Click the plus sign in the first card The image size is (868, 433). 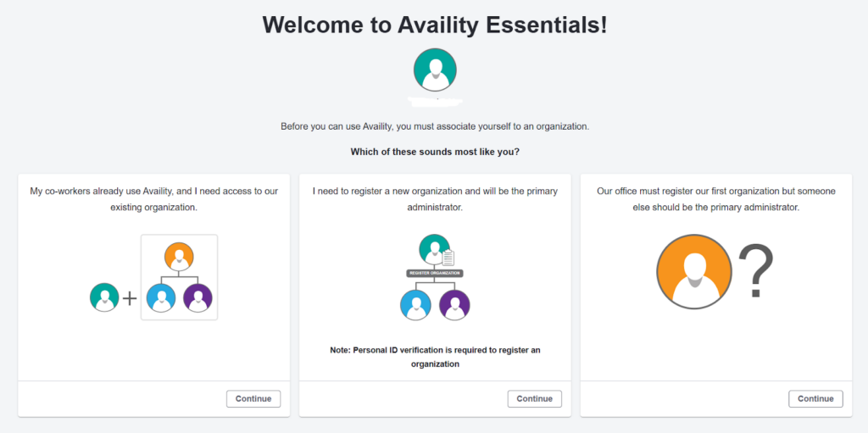pyautogui.click(x=130, y=298)
